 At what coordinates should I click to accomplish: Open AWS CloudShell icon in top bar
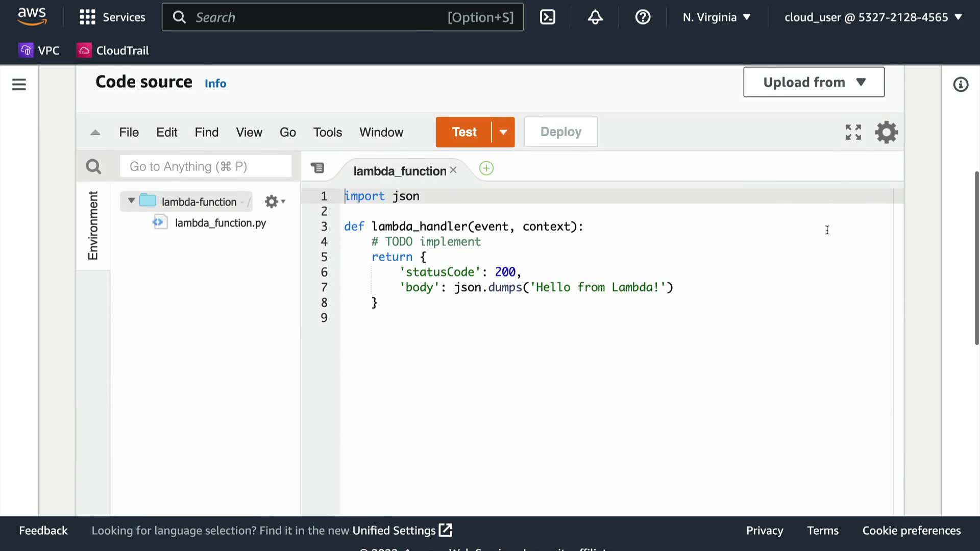click(x=548, y=17)
